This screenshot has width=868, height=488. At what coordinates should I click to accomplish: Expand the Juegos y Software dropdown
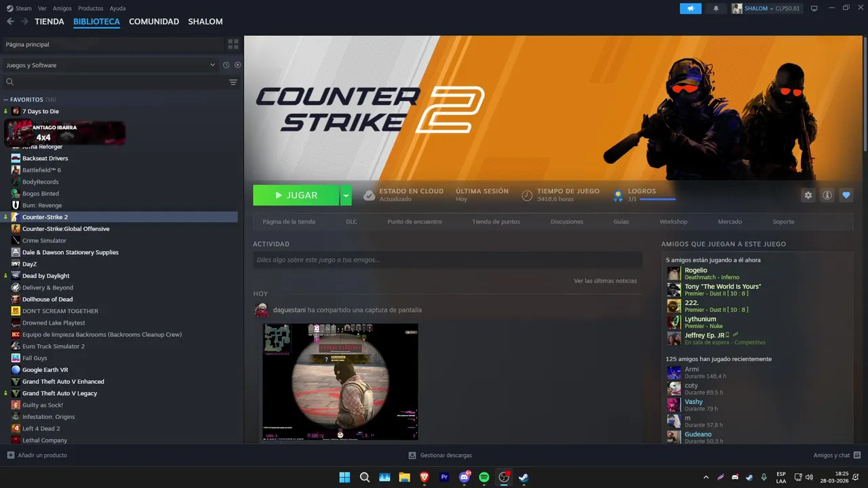(109, 65)
